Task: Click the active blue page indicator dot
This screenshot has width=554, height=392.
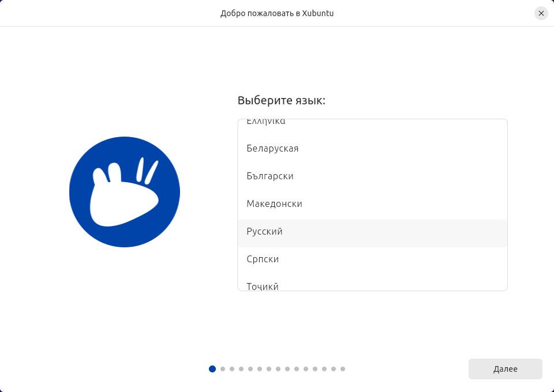Action: [x=212, y=369]
